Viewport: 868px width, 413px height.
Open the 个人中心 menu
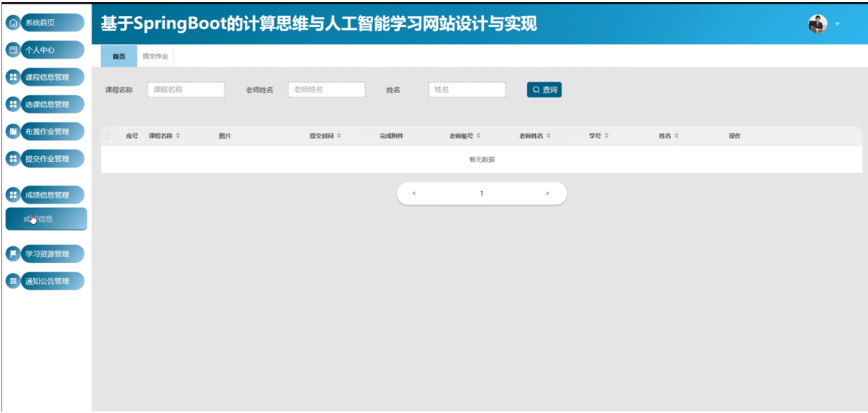coord(53,50)
